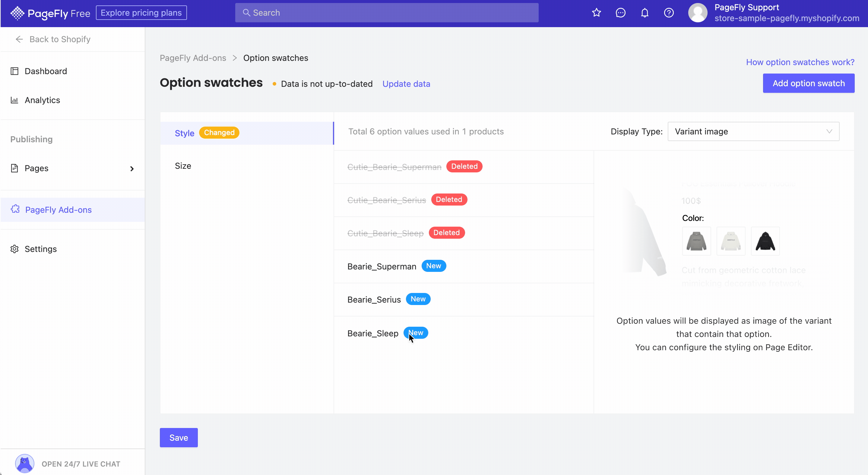Click the PageFly Support avatar
This screenshot has height=475, width=868.
pos(698,13)
